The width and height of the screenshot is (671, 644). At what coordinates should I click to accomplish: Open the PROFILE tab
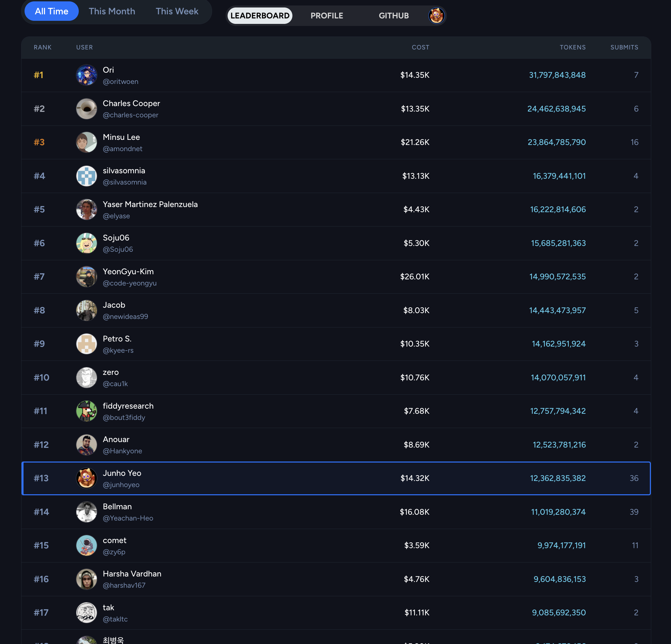pyautogui.click(x=327, y=15)
